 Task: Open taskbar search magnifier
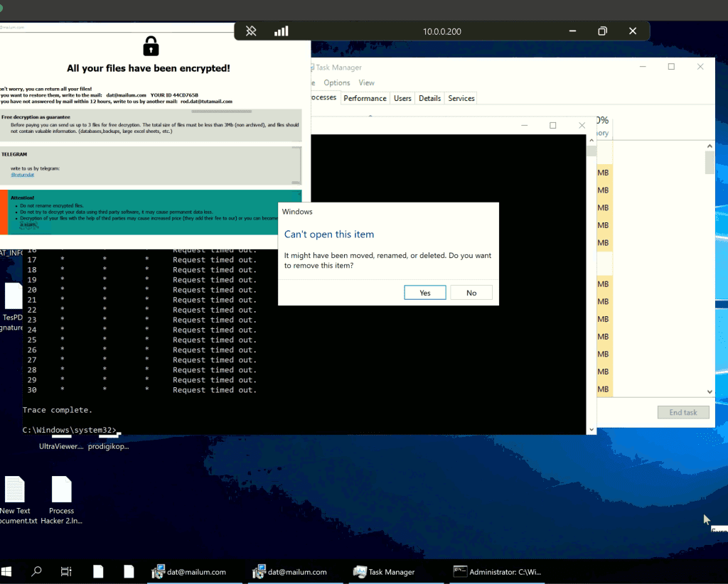click(36, 571)
